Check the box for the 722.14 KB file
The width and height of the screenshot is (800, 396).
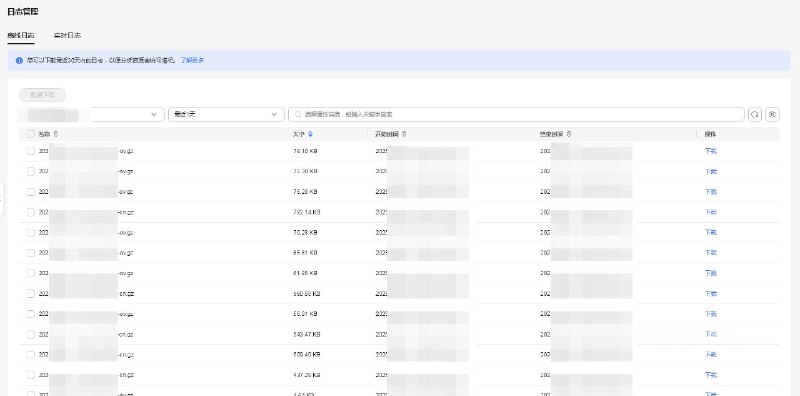31,212
